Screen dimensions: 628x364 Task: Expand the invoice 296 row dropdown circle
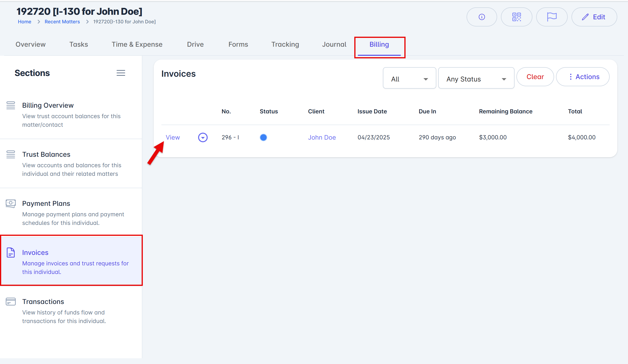click(x=203, y=137)
